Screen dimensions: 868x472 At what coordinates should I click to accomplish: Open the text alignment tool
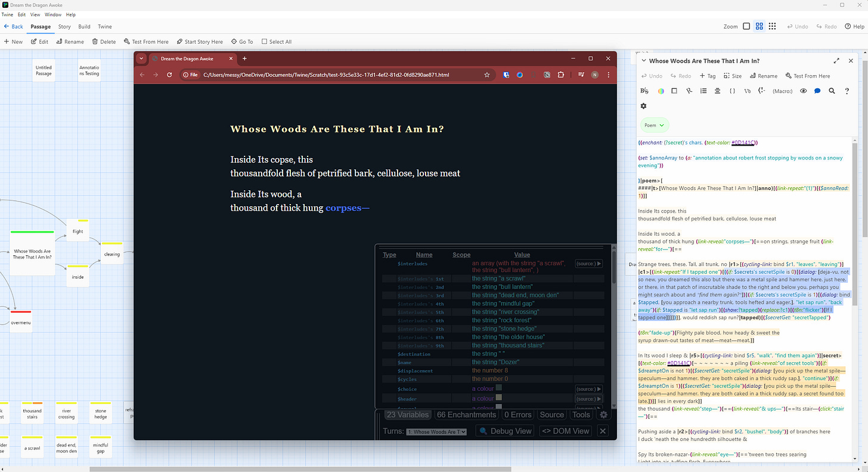(x=718, y=91)
